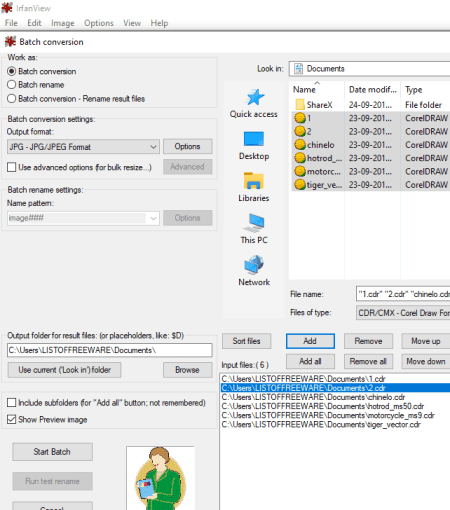This screenshot has width=450, height=510.
Task: Toggle Include subfolders checkbox
Action: point(12,403)
